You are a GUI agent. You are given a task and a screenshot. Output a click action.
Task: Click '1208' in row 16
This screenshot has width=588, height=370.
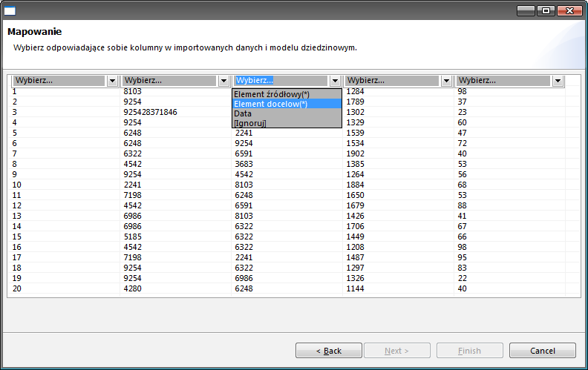[x=355, y=247]
